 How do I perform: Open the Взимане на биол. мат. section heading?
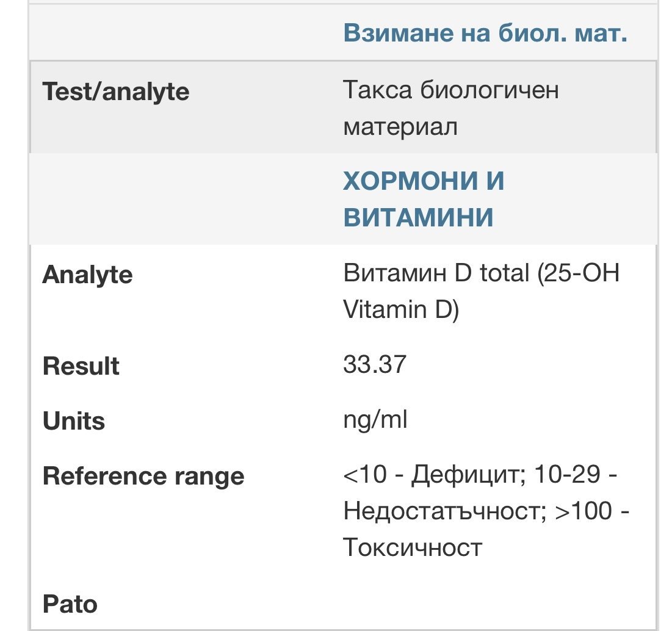pyautogui.click(x=485, y=33)
